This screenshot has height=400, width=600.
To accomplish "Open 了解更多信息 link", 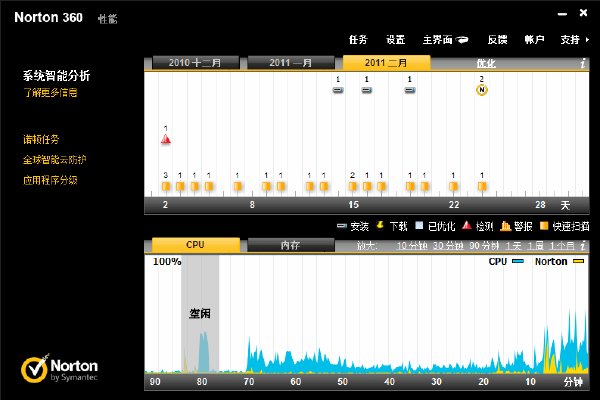I will pyautogui.click(x=51, y=92).
